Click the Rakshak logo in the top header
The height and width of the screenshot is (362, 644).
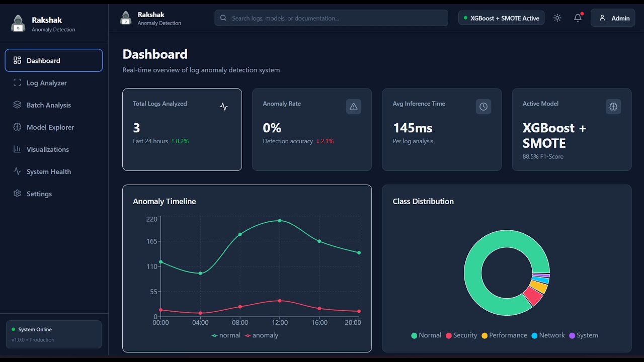(x=126, y=18)
